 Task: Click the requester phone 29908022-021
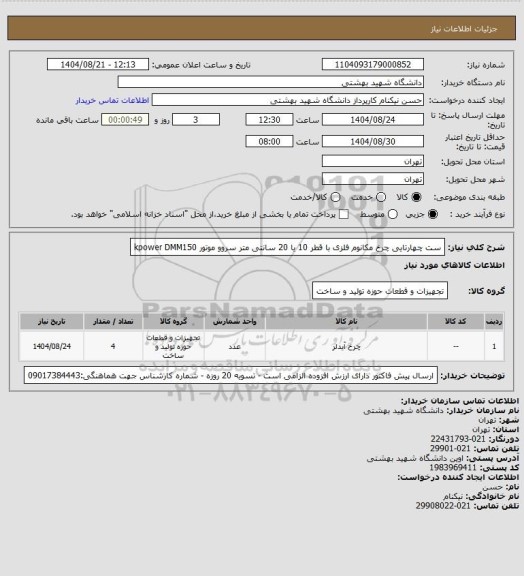tap(443, 506)
